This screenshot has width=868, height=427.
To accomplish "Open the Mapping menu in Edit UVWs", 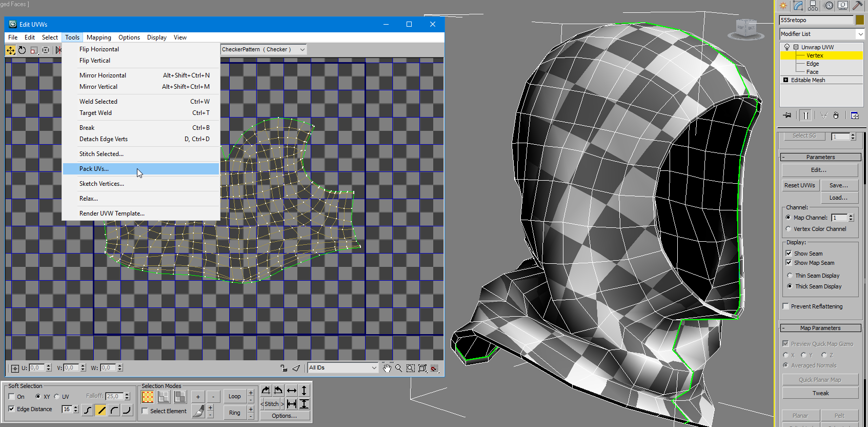I will coord(99,37).
